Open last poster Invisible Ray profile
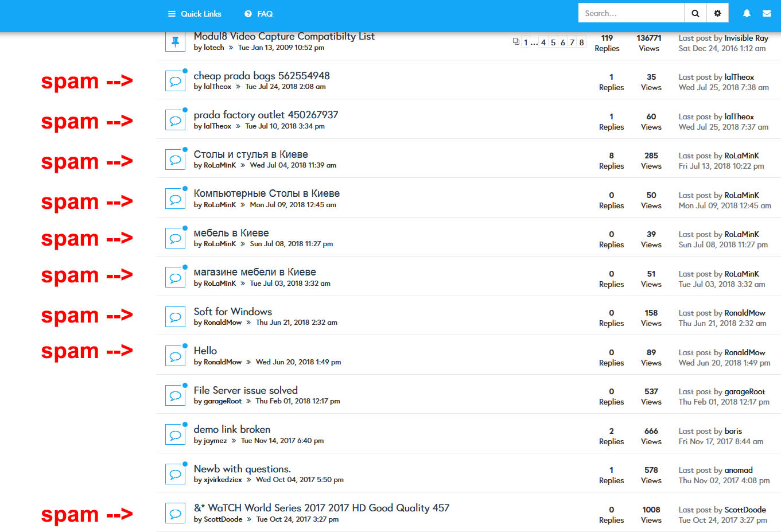The width and height of the screenshot is (781, 532). click(746, 38)
